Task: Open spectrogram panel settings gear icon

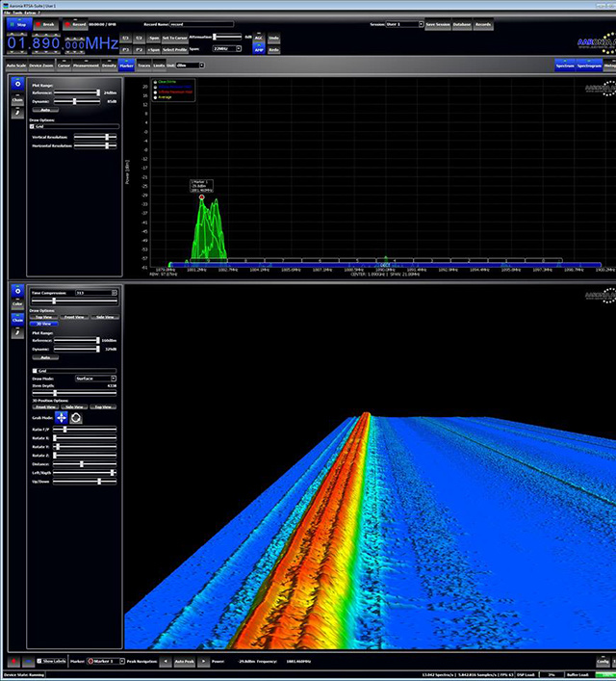Action: tap(17, 291)
